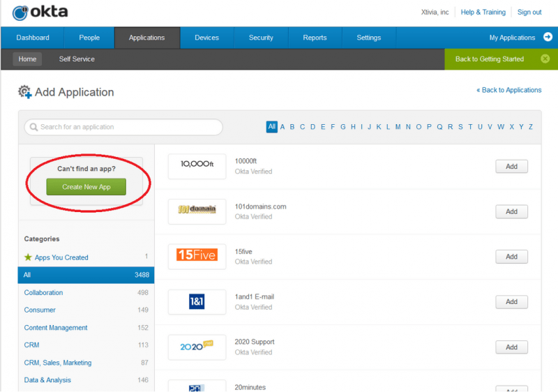Click the 2020 Support app name

pyautogui.click(x=255, y=342)
